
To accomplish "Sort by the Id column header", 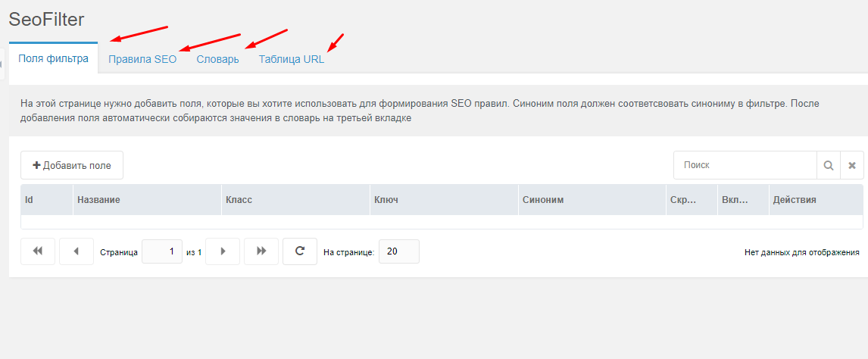I will [46, 200].
